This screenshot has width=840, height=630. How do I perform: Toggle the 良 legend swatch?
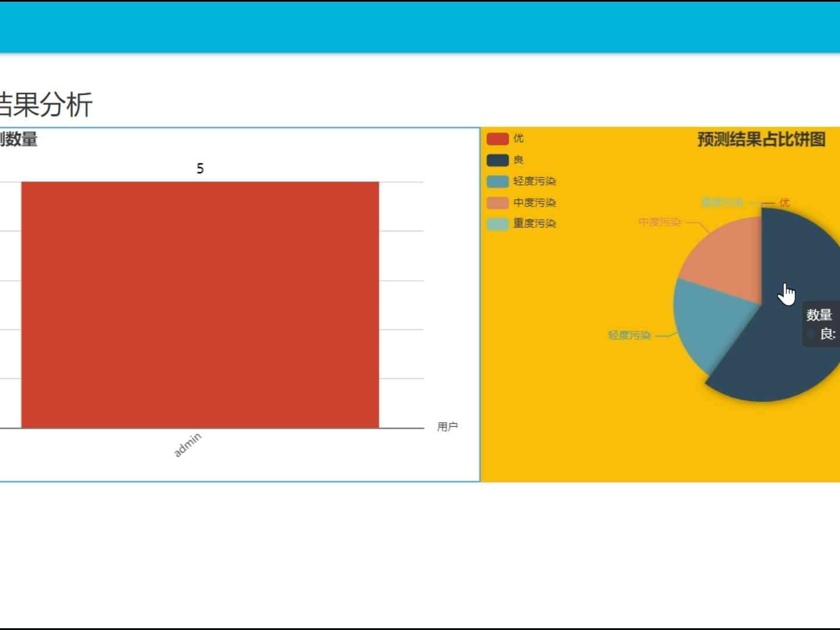click(x=498, y=160)
